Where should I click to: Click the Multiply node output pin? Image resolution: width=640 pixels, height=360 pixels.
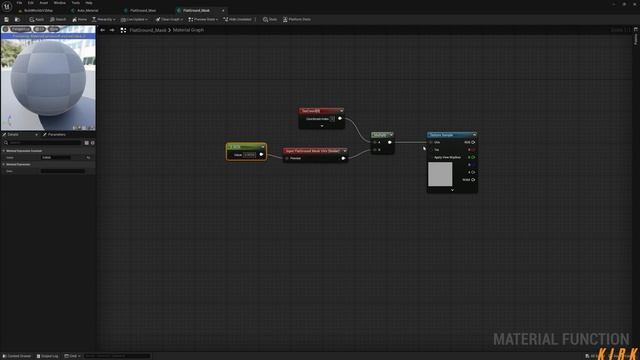[x=389, y=142]
